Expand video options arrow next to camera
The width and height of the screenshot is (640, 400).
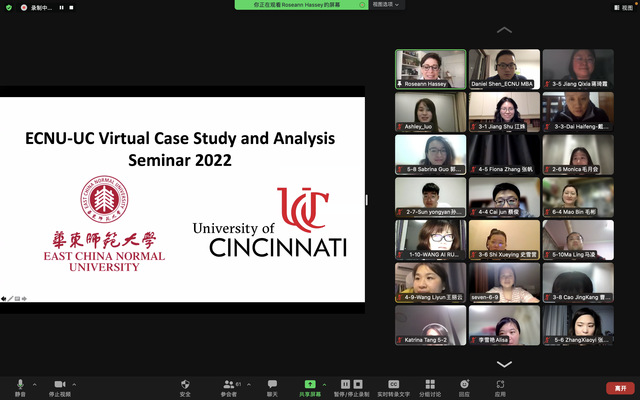[74, 384]
